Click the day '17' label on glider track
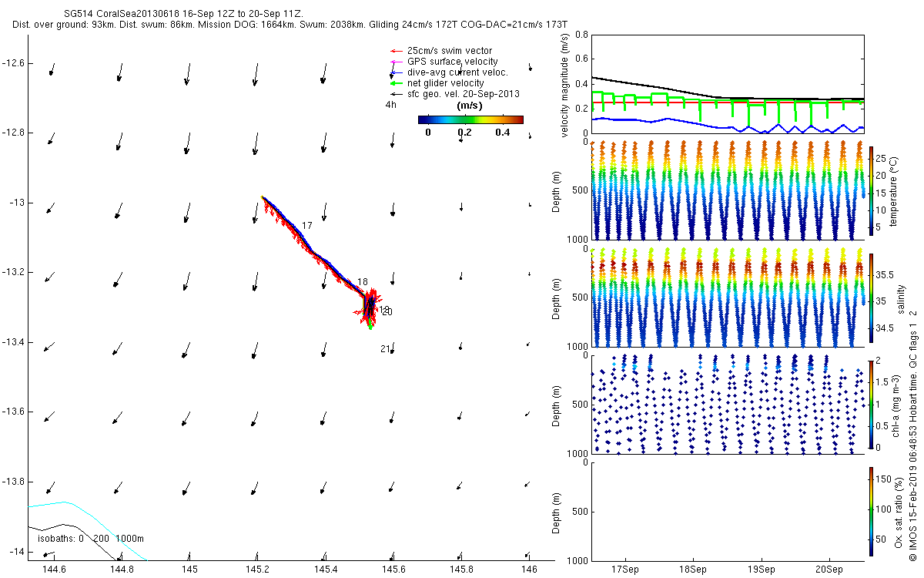This screenshot has height=578, width=924. pyautogui.click(x=307, y=226)
